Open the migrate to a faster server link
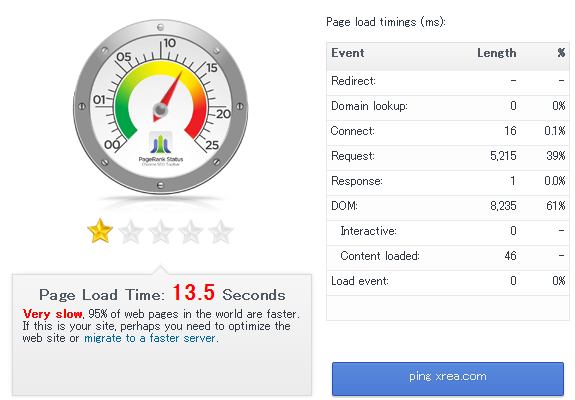 coord(150,338)
